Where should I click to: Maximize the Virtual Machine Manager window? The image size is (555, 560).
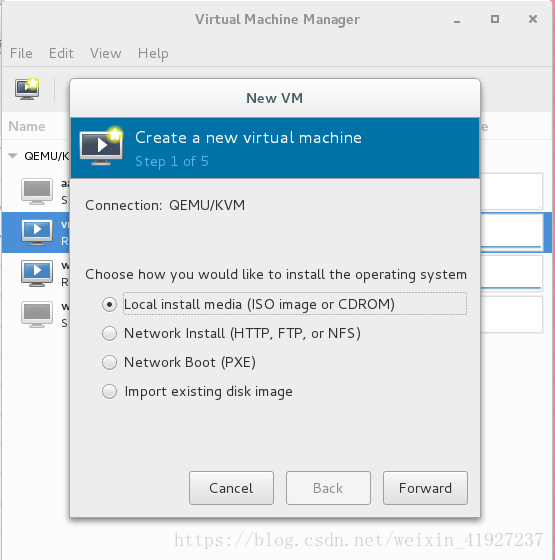495,19
